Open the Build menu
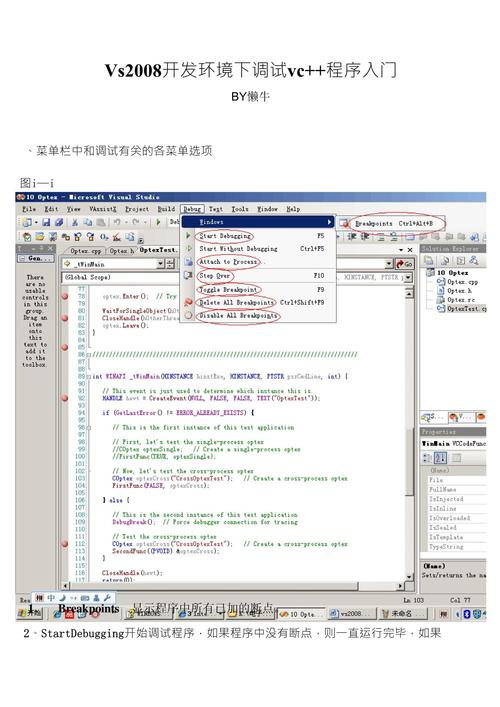 (x=165, y=209)
